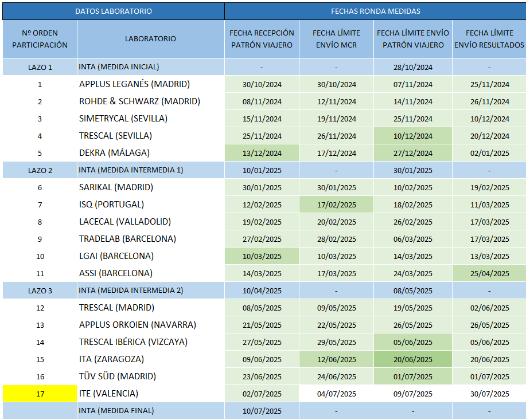
Task: Click DEKRA reception date 13/12/2024
Action: tap(262, 153)
